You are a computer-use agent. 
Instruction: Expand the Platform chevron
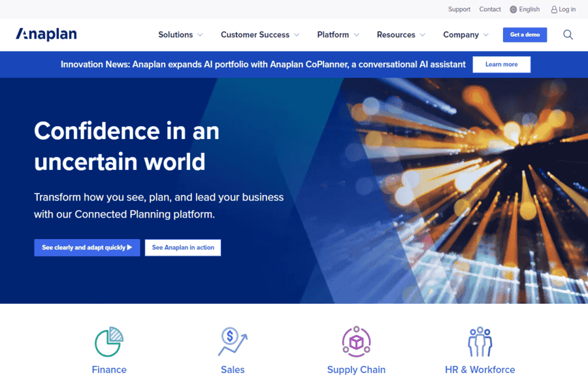pos(356,35)
